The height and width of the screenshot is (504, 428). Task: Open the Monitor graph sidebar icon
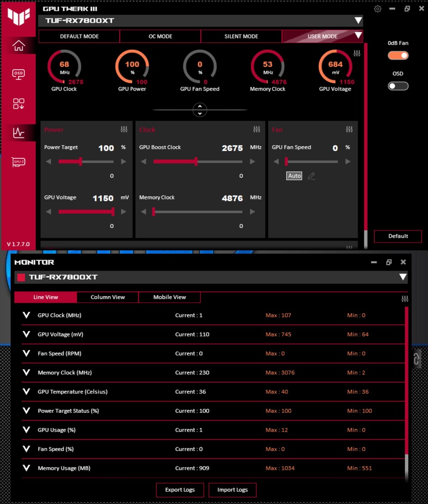pos(18,133)
